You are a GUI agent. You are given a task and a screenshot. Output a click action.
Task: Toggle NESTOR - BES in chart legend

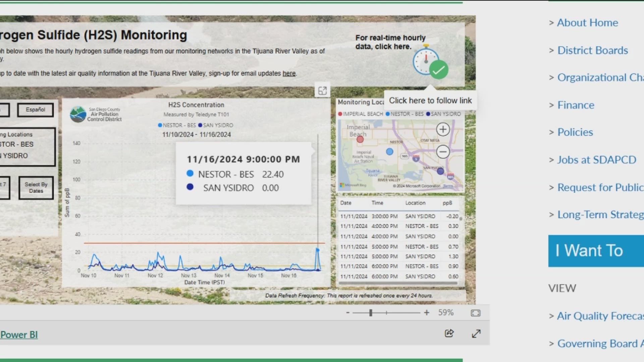pos(177,125)
